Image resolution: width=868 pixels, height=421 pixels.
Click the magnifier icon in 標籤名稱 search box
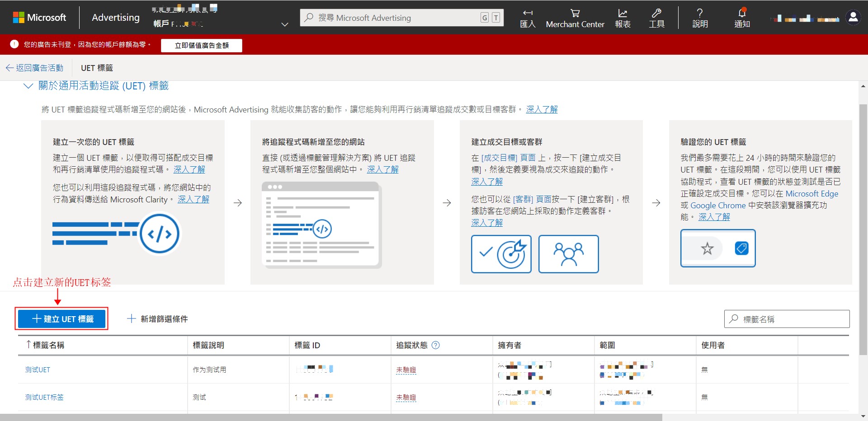coord(734,319)
